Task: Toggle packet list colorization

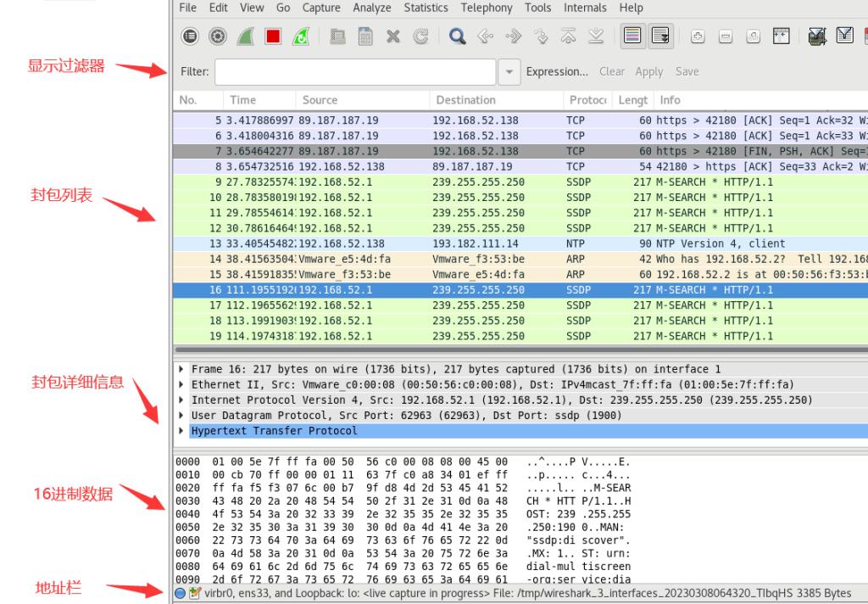Action: (632, 36)
